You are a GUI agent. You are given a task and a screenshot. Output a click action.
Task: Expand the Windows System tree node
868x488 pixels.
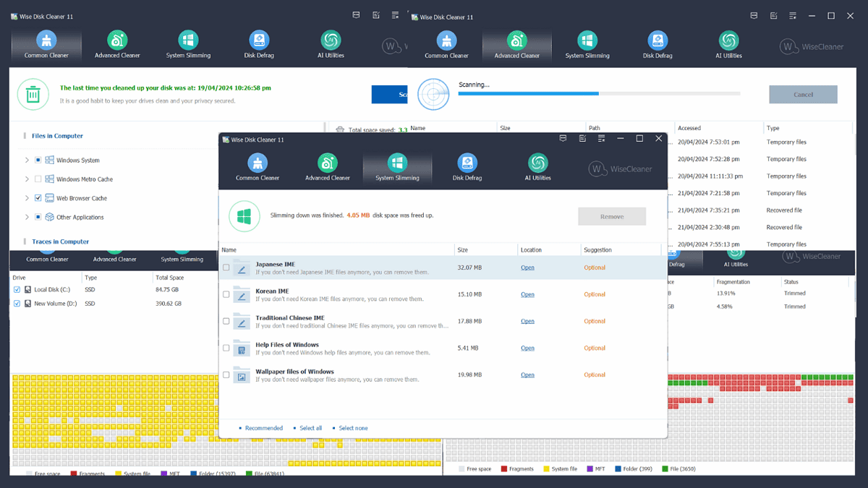(x=27, y=160)
